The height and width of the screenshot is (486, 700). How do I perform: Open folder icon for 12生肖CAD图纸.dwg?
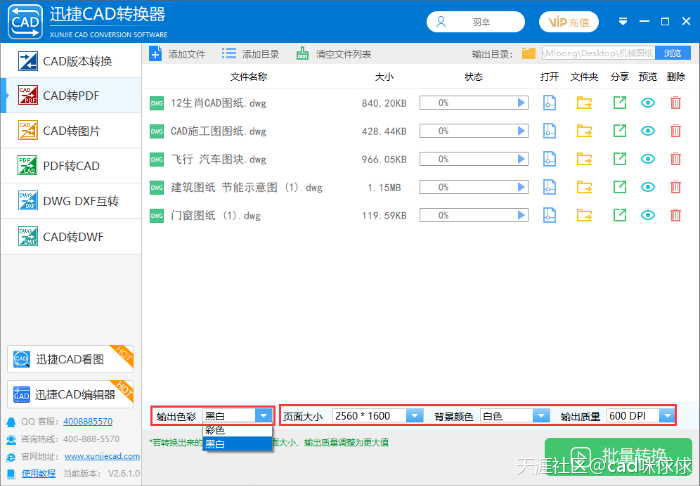pos(584,103)
